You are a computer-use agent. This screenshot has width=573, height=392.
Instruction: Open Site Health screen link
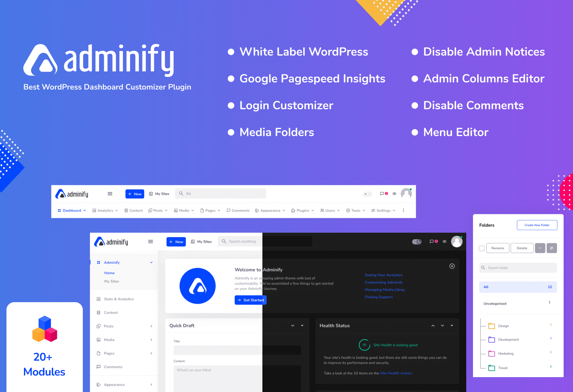pyautogui.click(x=396, y=373)
